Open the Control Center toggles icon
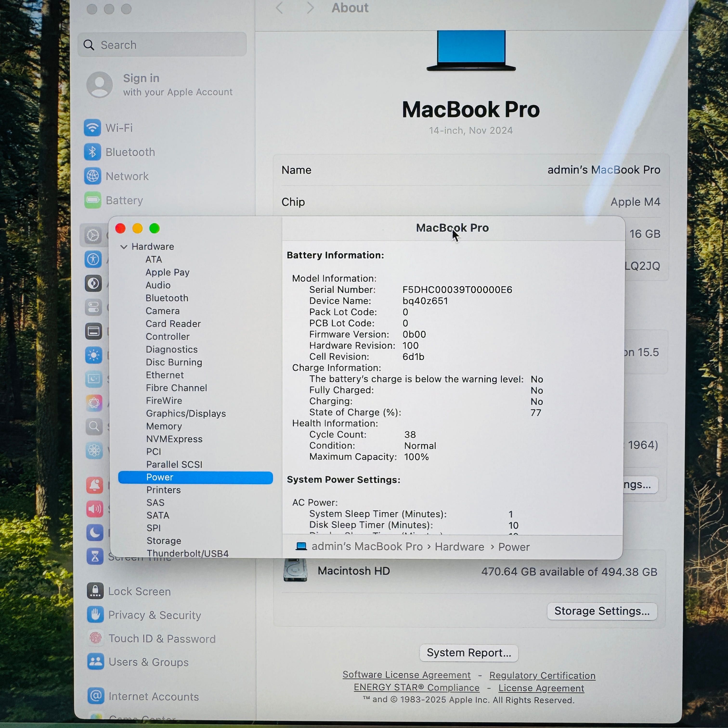 pyautogui.click(x=93, y=307)
